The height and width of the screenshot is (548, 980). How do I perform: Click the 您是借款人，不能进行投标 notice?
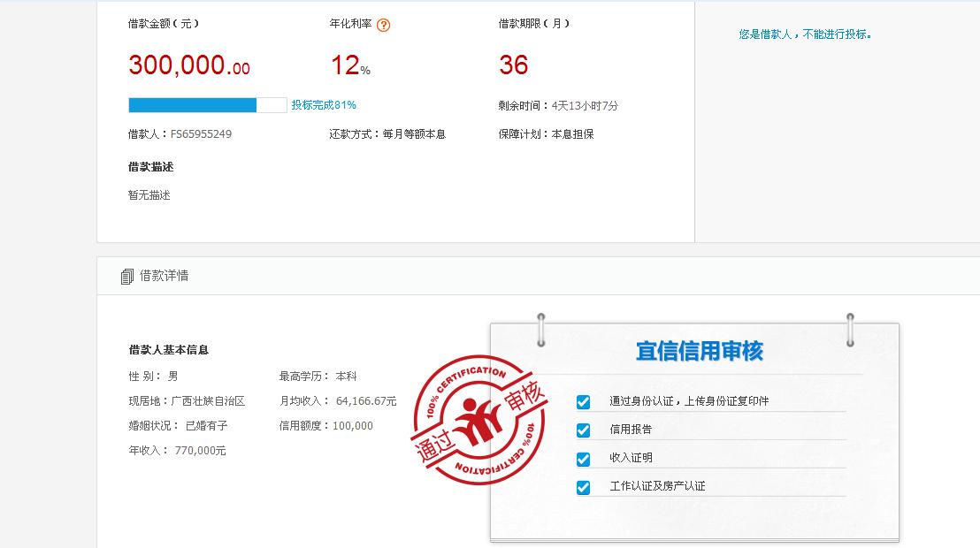tap(805, 34)
